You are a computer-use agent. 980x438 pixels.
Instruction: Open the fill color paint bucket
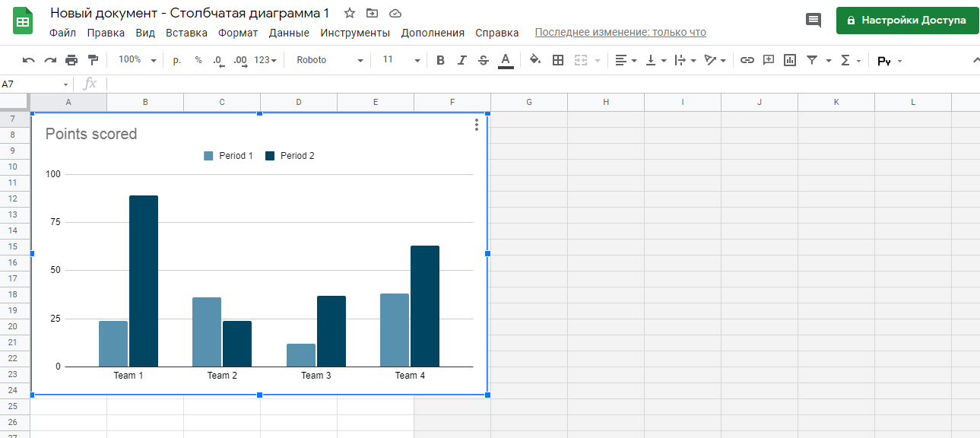(x=535, y=60)
